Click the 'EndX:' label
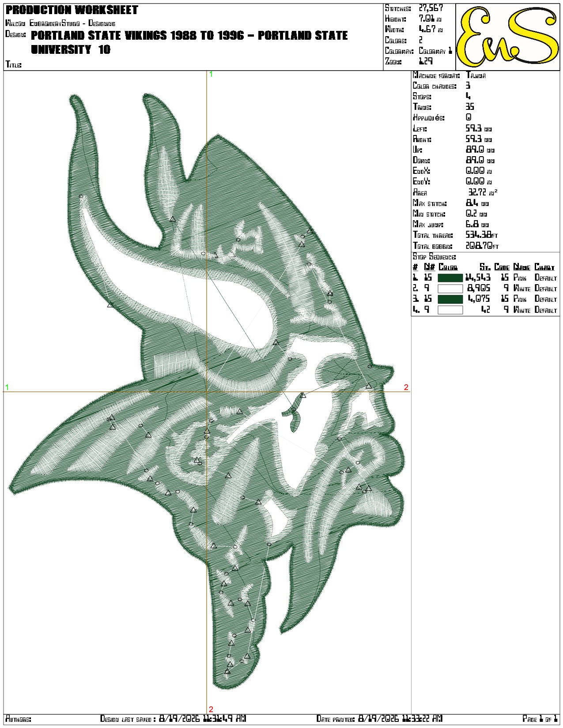 421,171
